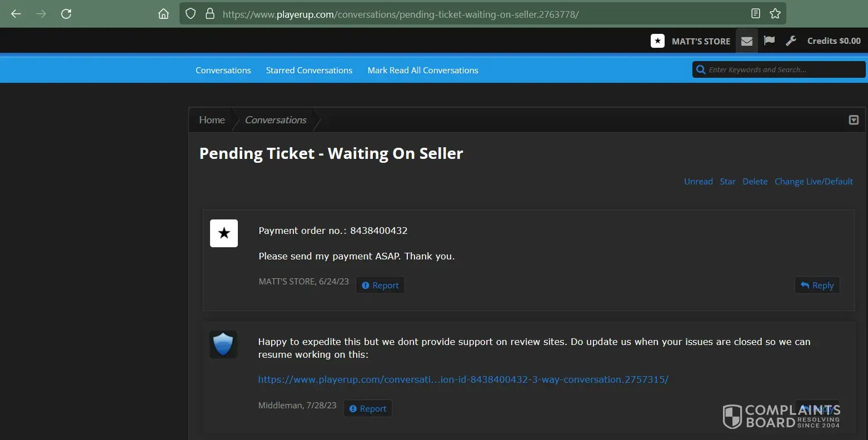Go to Home breadcrumb
This screenshot has width=868, height=440.
point(212,120)
